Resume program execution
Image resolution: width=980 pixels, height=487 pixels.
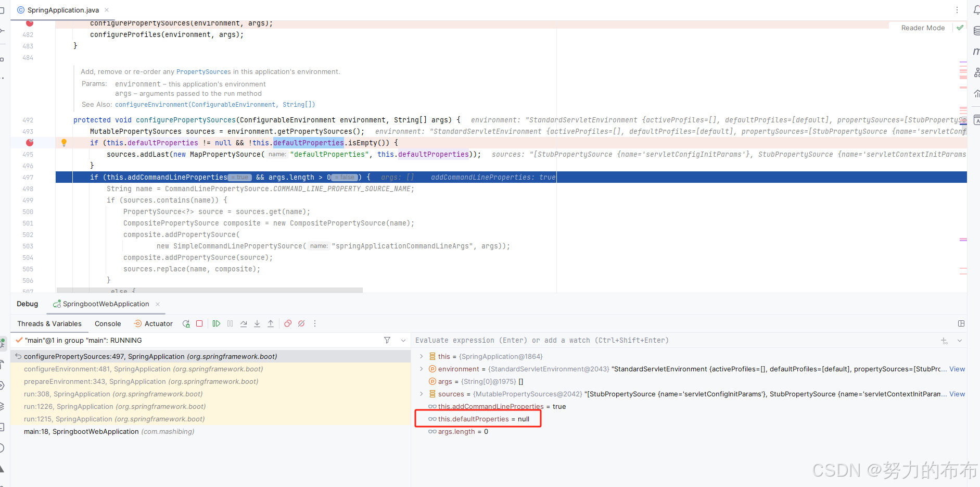tap(217, 323)
